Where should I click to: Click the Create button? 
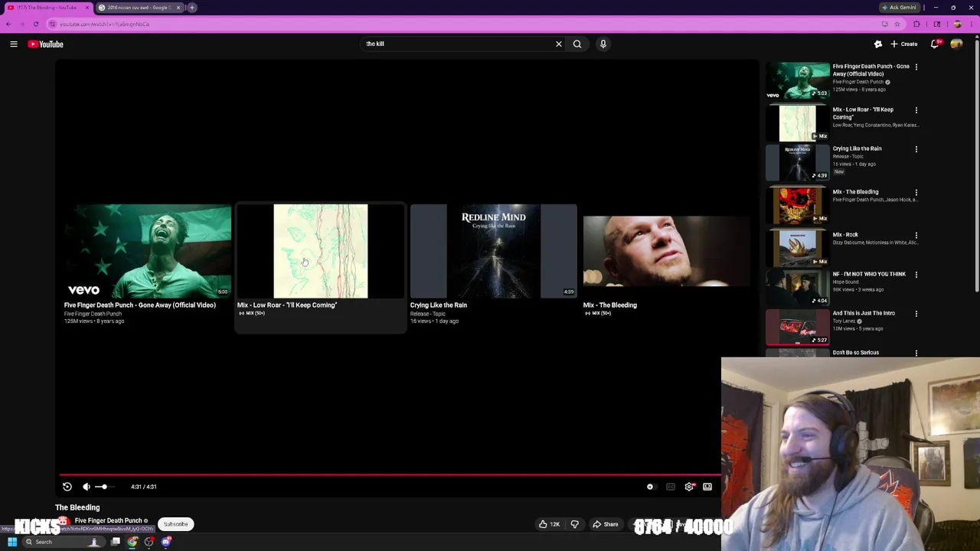click(904, 44)
